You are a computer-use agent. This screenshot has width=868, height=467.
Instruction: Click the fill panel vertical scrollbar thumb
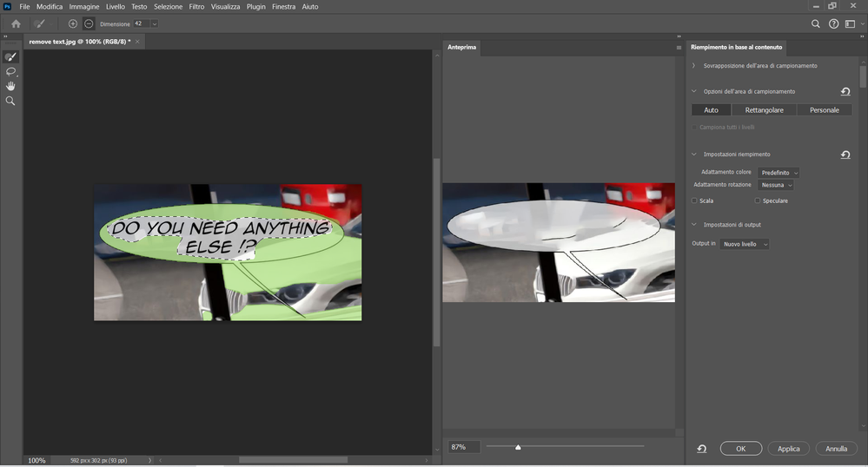[x=863, y=76]
